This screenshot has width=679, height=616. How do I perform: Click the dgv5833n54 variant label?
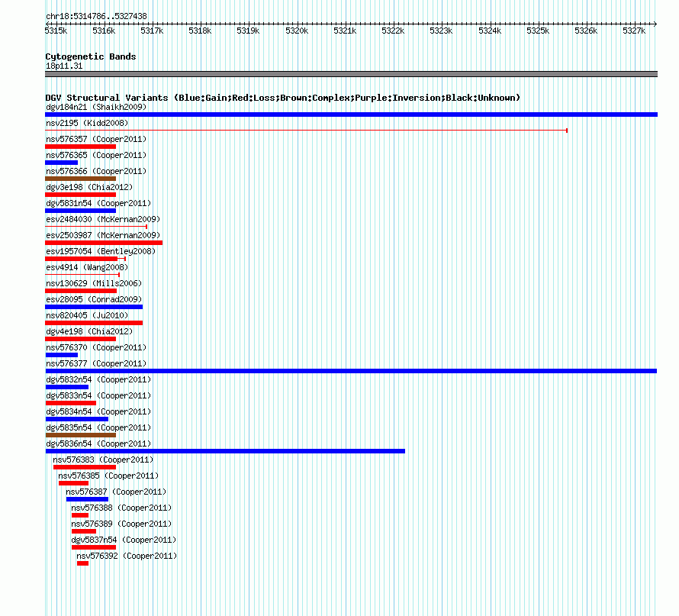tap(98, 395)
